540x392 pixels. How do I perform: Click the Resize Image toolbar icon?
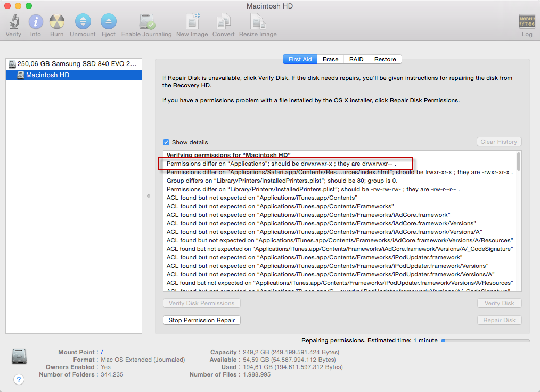[x=258, y=21]
